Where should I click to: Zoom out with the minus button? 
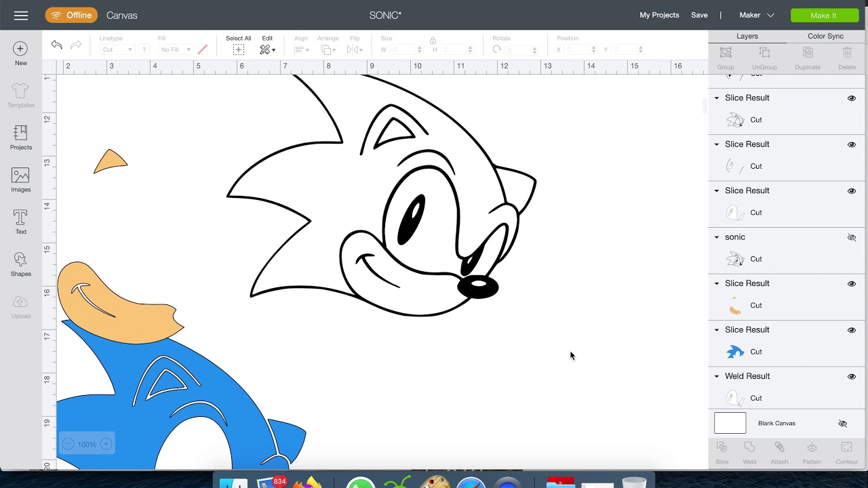(x=68, y=444)
